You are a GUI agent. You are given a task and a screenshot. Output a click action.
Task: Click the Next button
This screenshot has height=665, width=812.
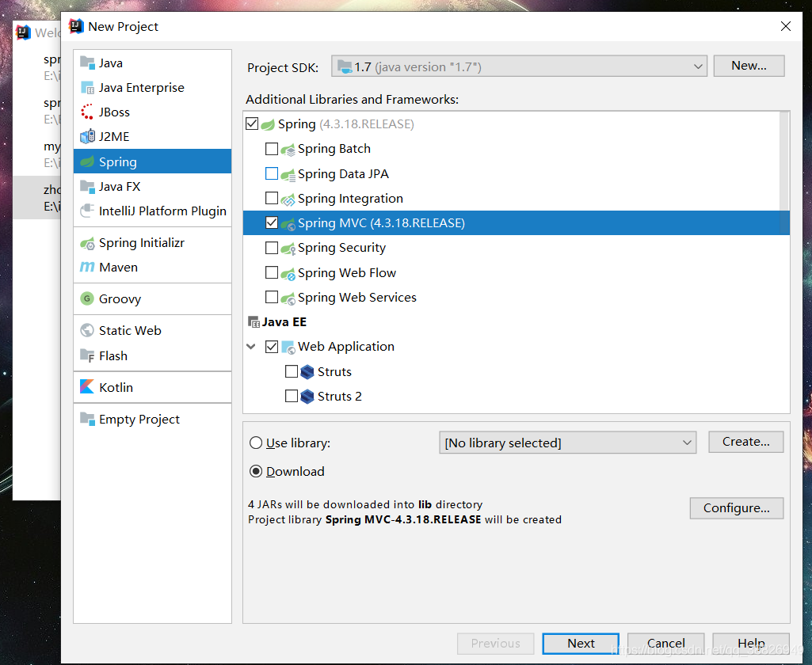pyautogui.click(x=581, y=644)
